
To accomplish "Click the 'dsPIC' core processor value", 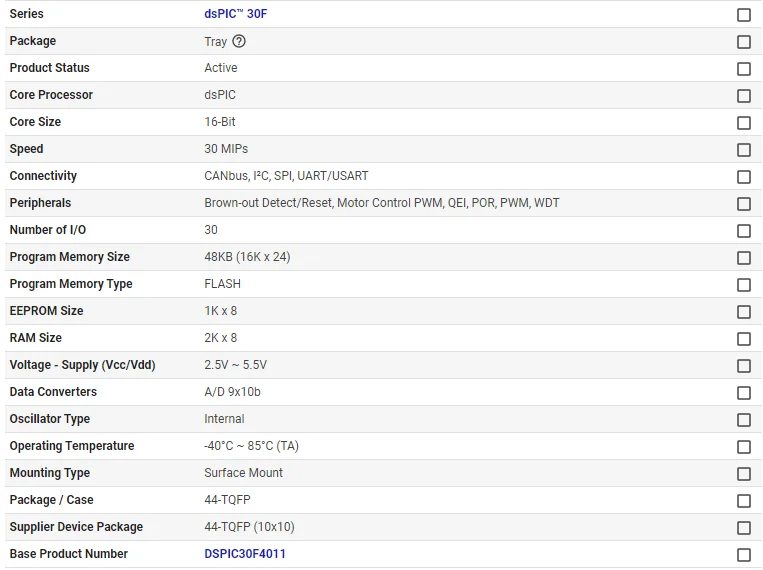I will tap(220, 95).
